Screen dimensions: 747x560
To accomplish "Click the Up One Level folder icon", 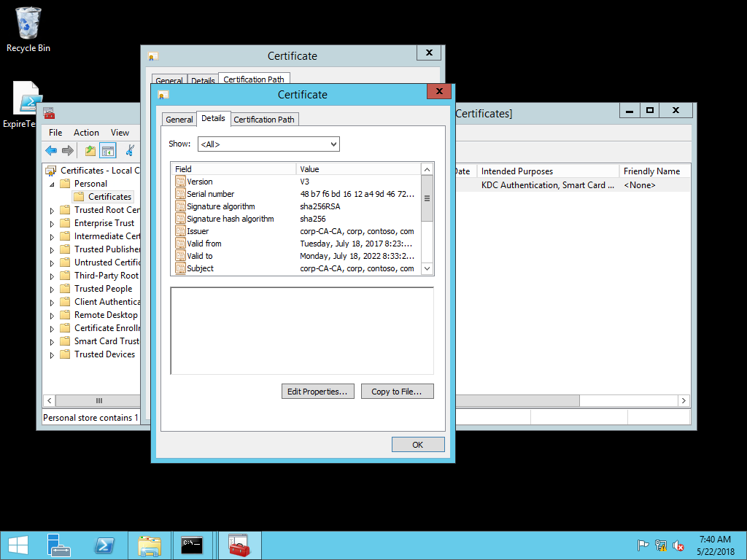I will coord(90,151).
